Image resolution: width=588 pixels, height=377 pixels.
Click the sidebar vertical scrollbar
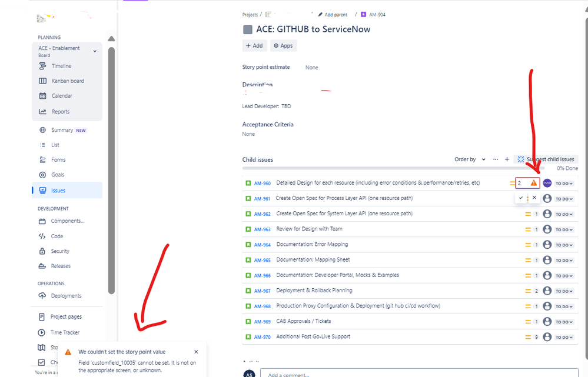(x=111, y=171)
